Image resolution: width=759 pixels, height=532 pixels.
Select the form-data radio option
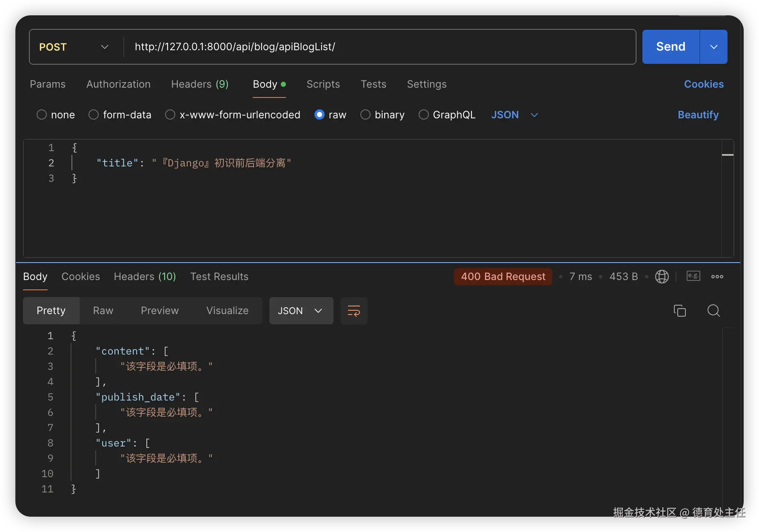point(94,115)
